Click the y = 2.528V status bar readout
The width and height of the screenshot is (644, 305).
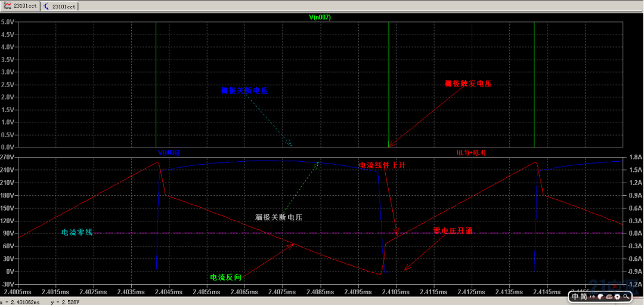point(65,302)
